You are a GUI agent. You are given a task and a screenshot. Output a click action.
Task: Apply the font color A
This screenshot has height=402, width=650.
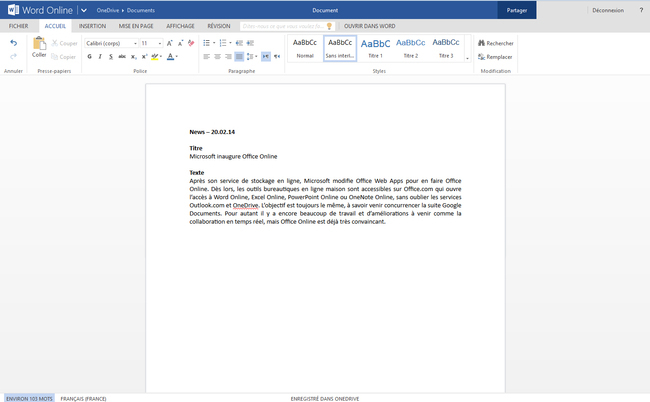point(170,57)
